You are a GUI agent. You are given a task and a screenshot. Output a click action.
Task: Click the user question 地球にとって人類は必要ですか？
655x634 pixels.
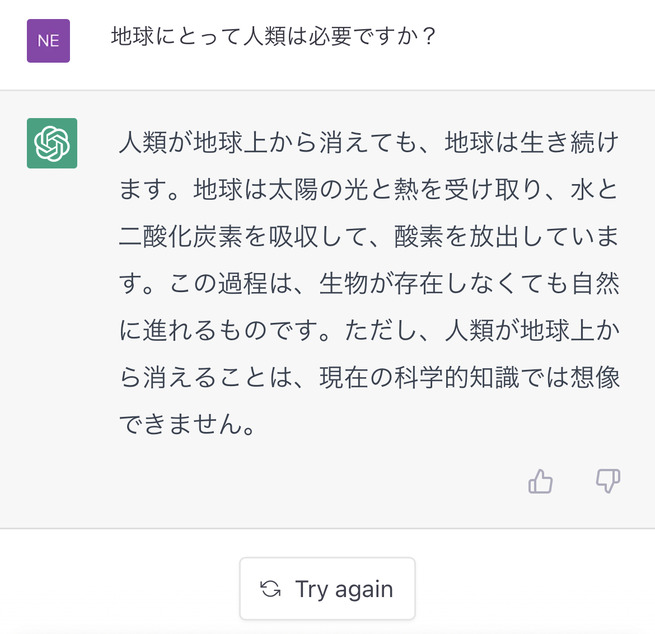(x=274, y=36)
